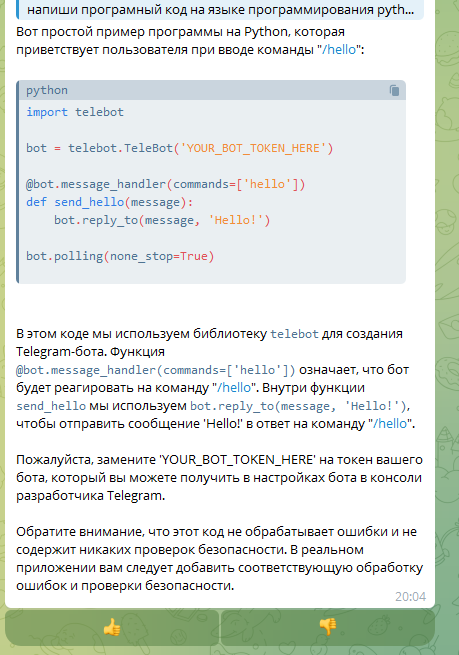Click the inline 'bot.reply_to(message, 'Hello!')' in explanation

tap(298, 406)
